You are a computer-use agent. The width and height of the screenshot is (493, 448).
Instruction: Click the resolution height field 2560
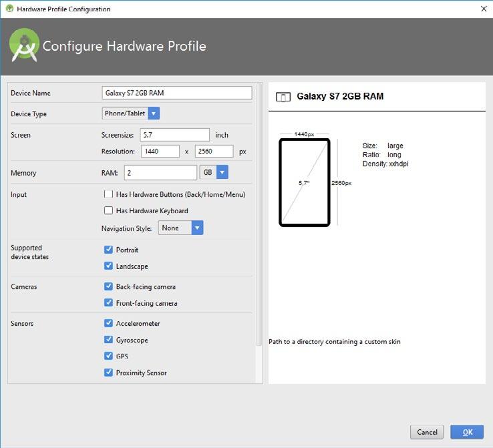coord(214,151)
